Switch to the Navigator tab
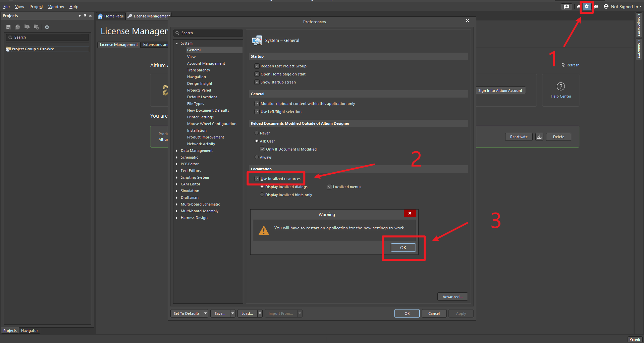 (x=30, y=331)
